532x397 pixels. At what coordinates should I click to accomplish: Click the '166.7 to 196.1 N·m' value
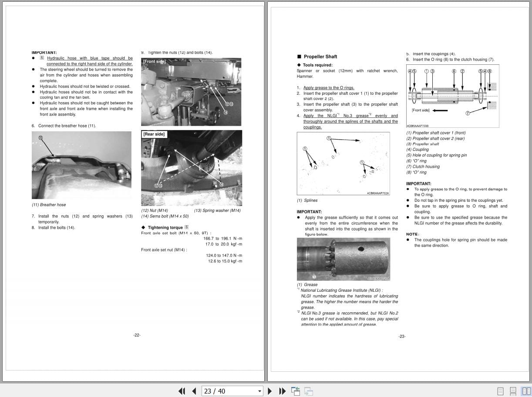coord(223,238)
